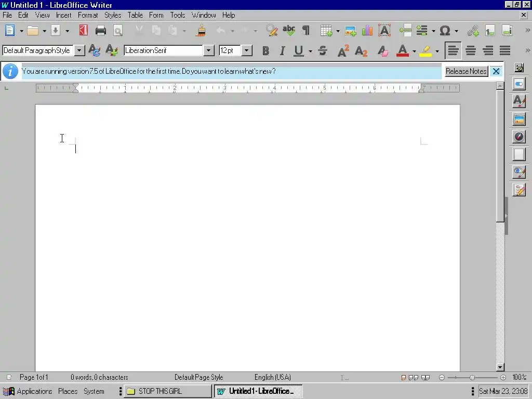Viewport: 532px width, 399px height.
Task: Open the file Open folder icon
Action: point(33,31)
